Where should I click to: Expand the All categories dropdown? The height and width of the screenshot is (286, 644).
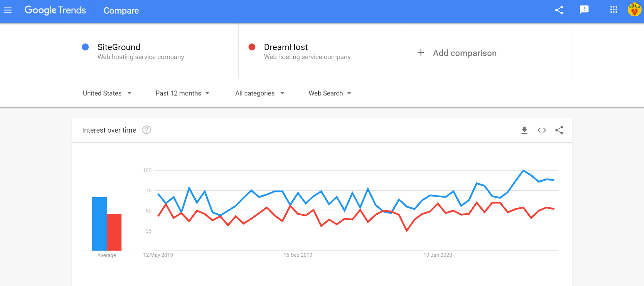(x=260, y=93)
